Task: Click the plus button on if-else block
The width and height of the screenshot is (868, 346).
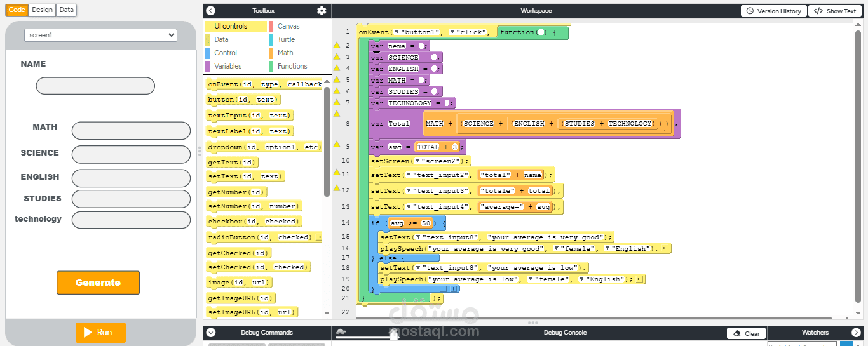Action: (454, 289)
